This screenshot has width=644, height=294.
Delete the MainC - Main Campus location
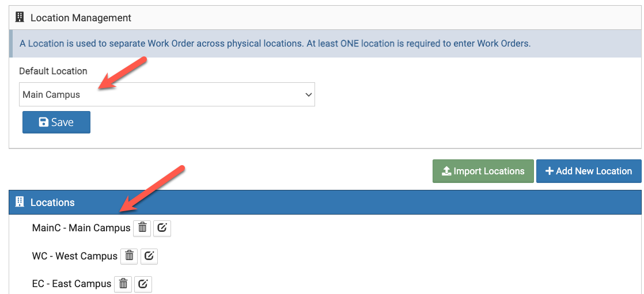(x=142, y=228)
